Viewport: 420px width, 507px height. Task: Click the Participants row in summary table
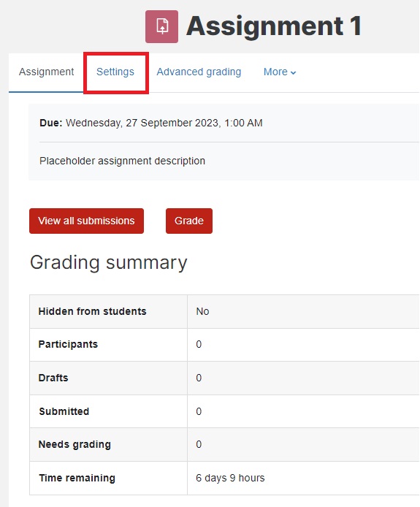[224, 344]
